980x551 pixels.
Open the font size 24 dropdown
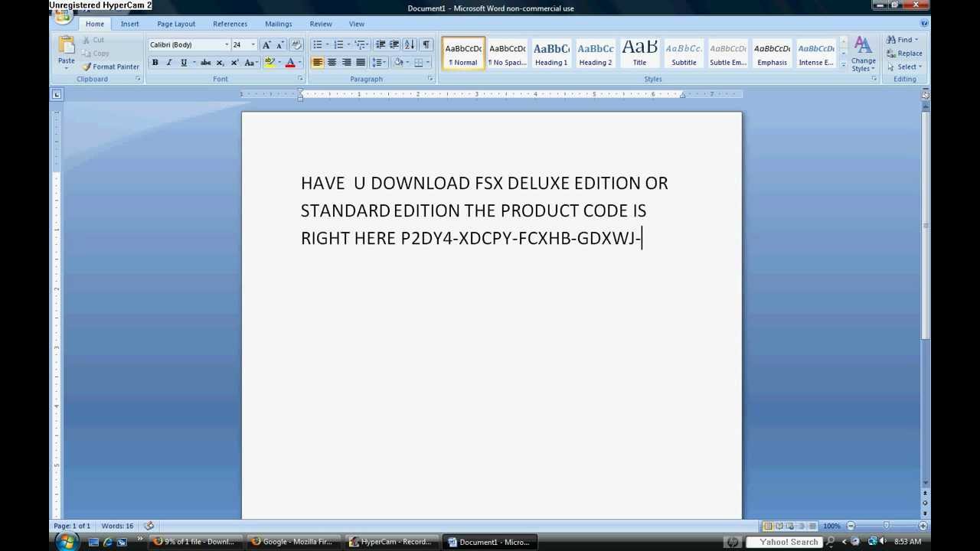(253, 45)
